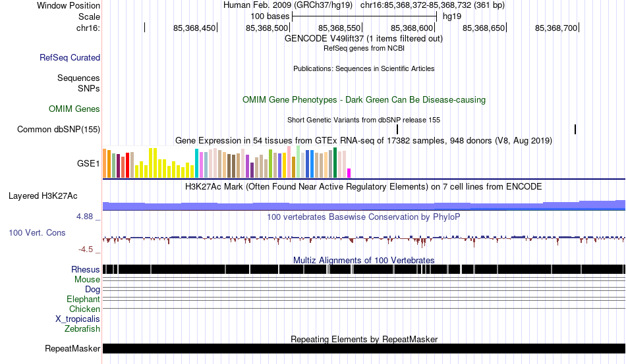Click the red bar in GTEx expression chart

pos(128,165)
